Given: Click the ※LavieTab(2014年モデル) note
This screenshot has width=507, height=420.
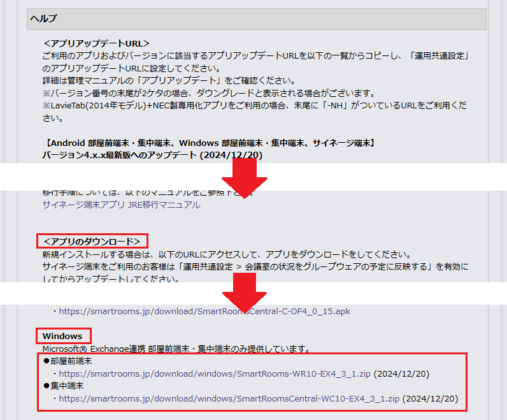Looking at the screenshot, I should pos(255,105).
